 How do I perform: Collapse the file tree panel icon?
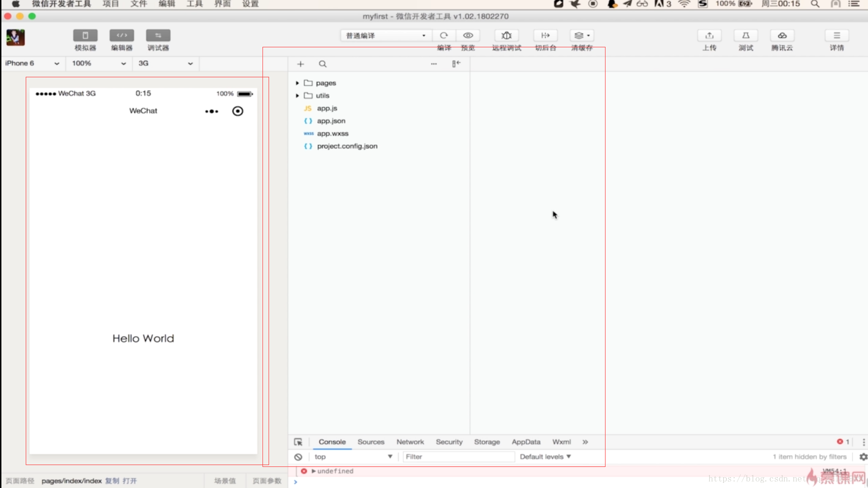click(456, 64)
